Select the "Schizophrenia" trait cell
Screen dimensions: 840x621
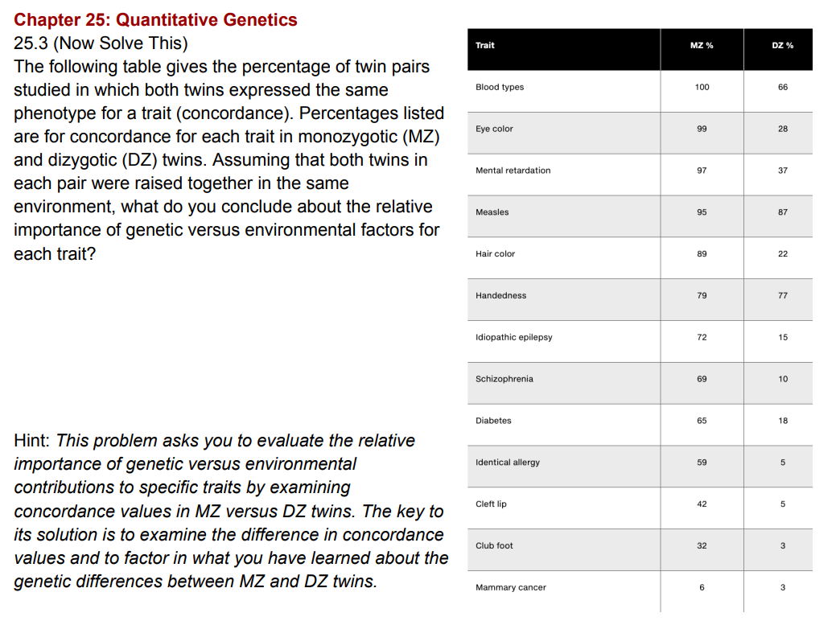504,379
